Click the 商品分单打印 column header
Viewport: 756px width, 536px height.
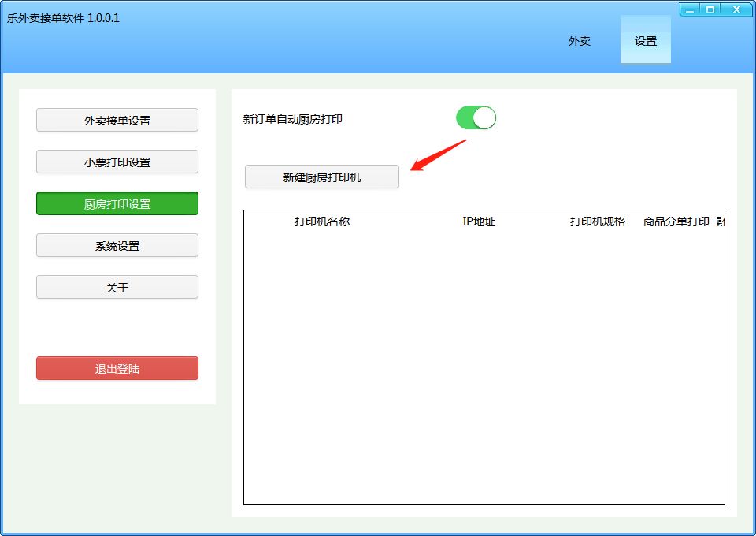tap(676, 221)
